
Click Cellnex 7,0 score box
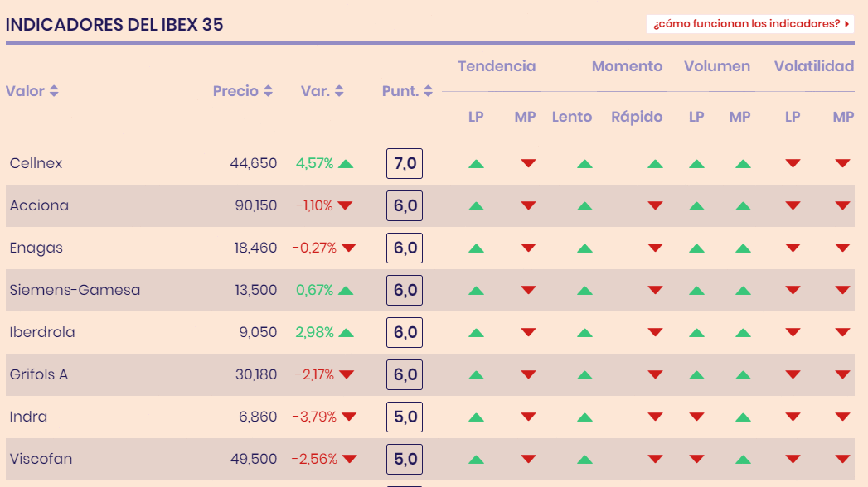[405, 163]
